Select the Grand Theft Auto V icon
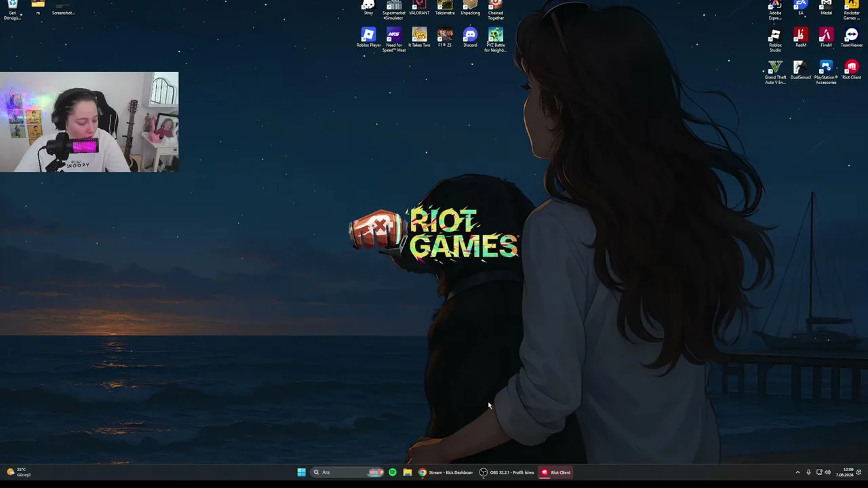 [775, 73]
